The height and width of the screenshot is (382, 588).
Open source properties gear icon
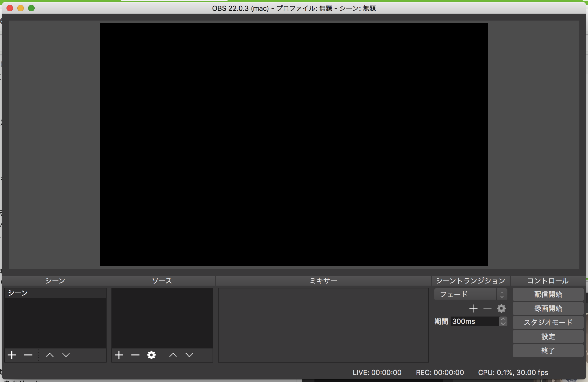point(151,355)
